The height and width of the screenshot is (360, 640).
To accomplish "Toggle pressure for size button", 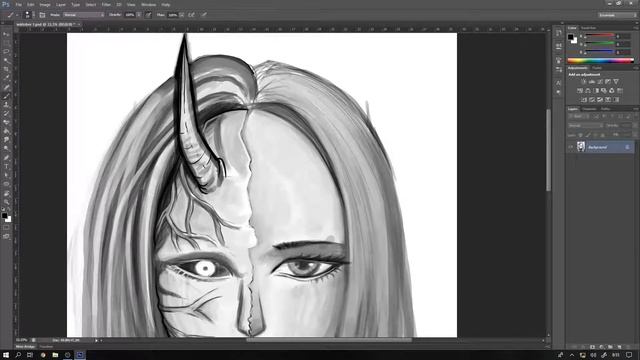I will pyautogui.click(x=204, y=15).
